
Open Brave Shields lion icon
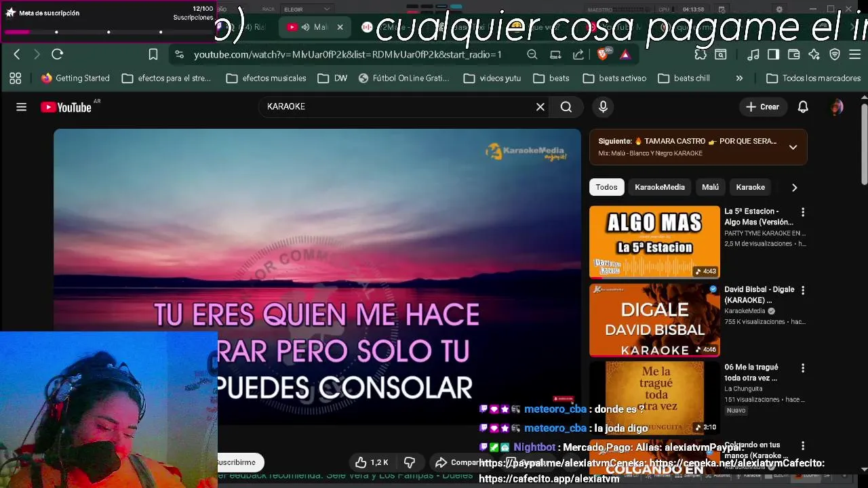pos(602,54)
